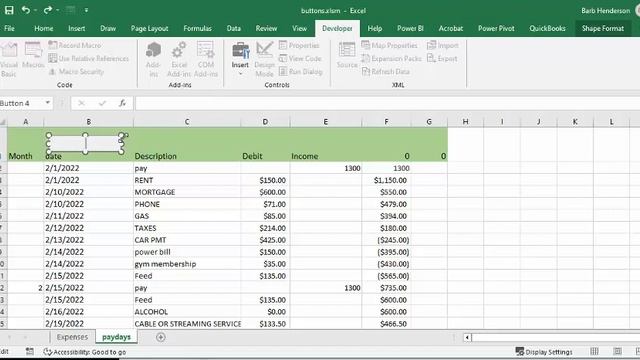Switch to Page Layout view status icon
This screenshot has width=640, height=360.
(618, 351)
